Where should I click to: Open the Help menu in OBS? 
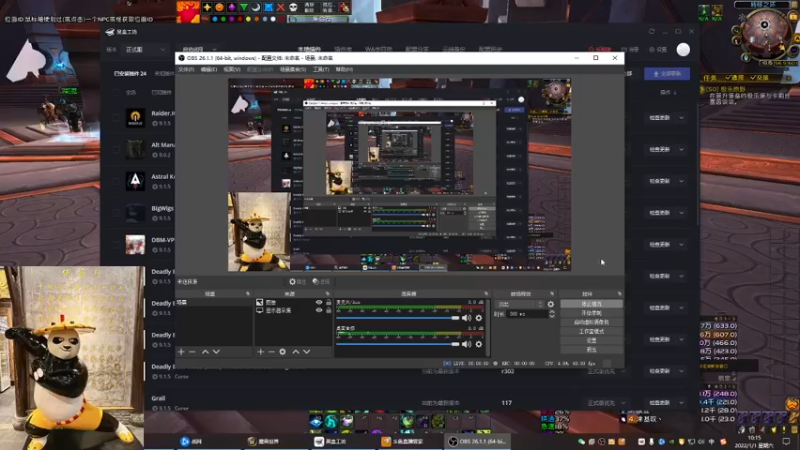pos(344,69)
